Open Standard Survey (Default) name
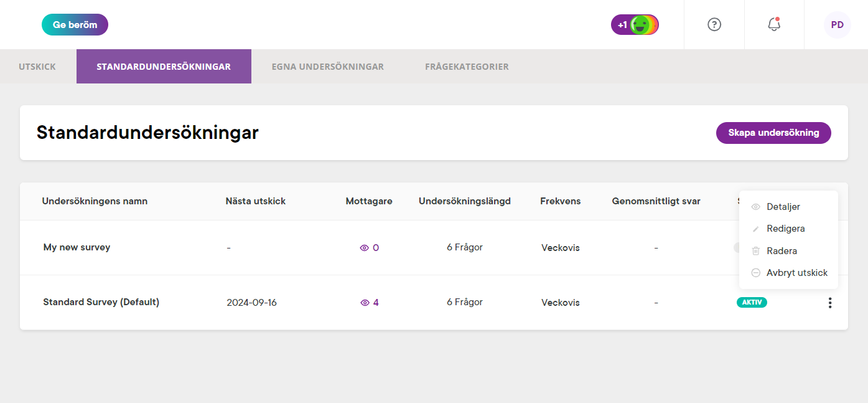Viewport: 868px width, 403px height. (x=101, y=302)
